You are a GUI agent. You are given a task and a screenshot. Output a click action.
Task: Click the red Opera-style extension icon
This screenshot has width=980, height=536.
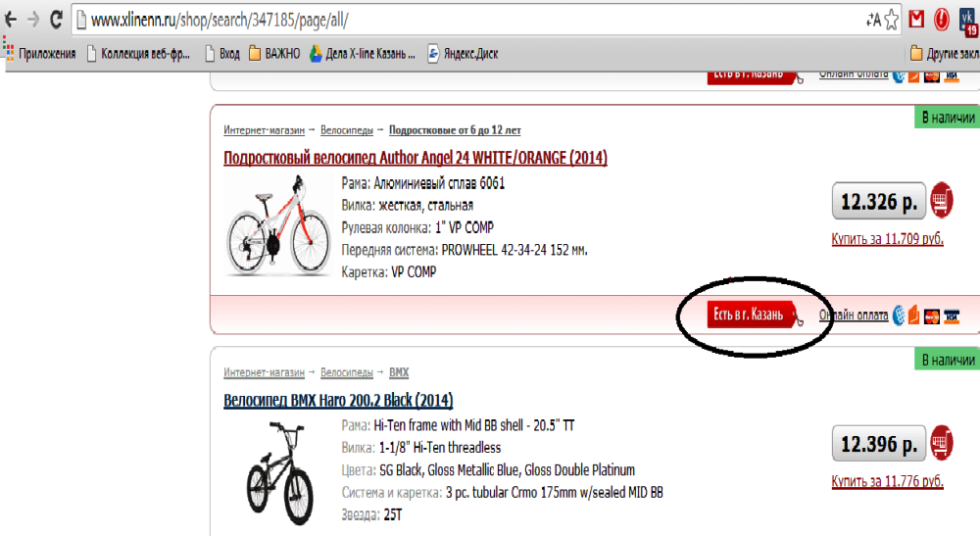[x=941, y=20]
